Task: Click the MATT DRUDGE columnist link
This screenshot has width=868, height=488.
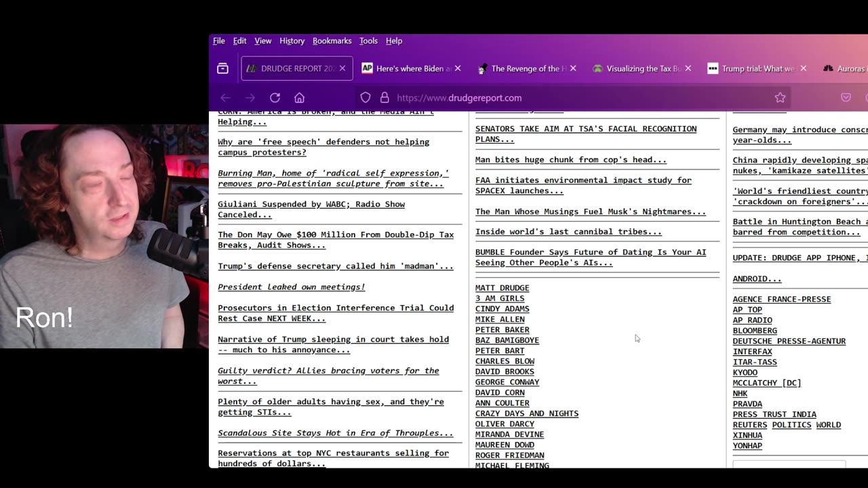Action: (x=502, y=288)
